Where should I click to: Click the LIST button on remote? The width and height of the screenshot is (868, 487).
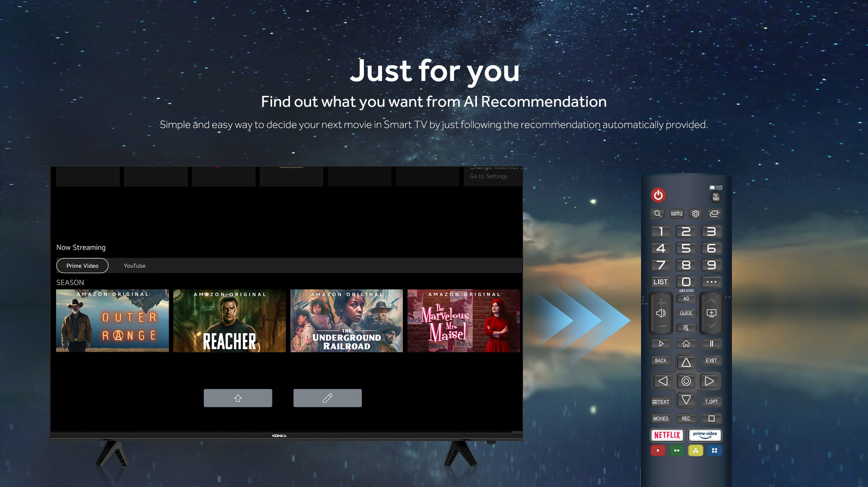pos(660,282)
